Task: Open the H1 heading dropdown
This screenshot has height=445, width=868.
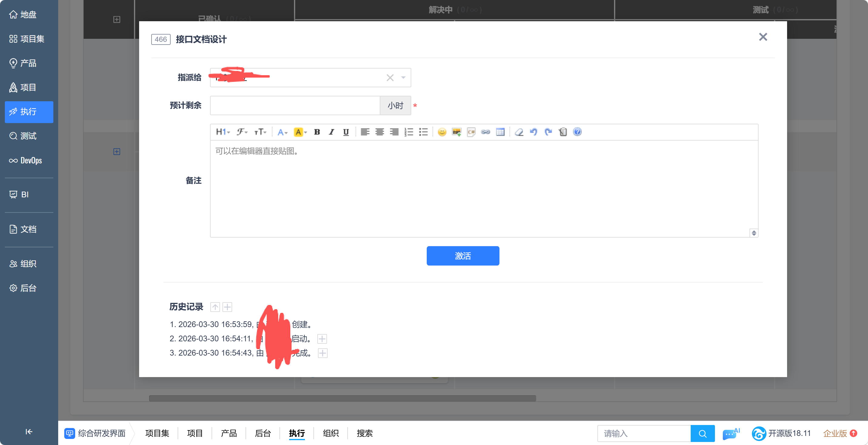Action: 222,132
